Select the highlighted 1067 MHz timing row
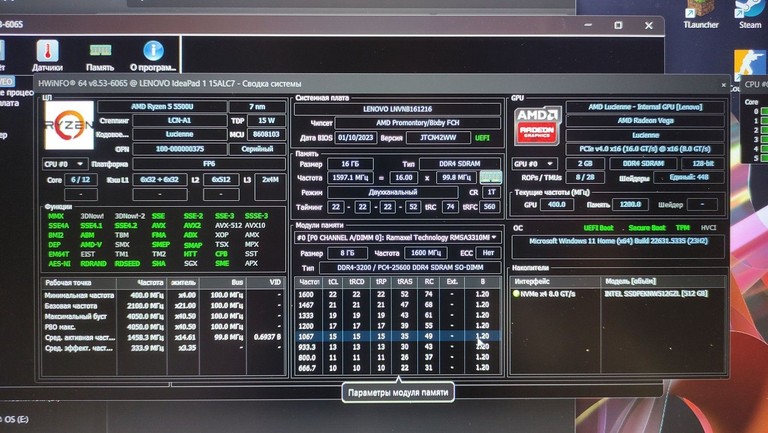 click(x=398, y=336)
